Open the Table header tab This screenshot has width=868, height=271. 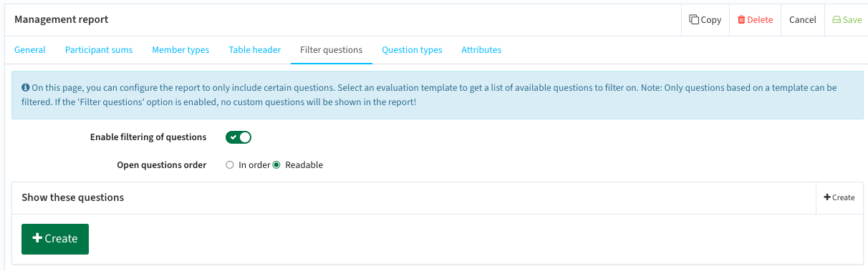(x=255, y=50)
